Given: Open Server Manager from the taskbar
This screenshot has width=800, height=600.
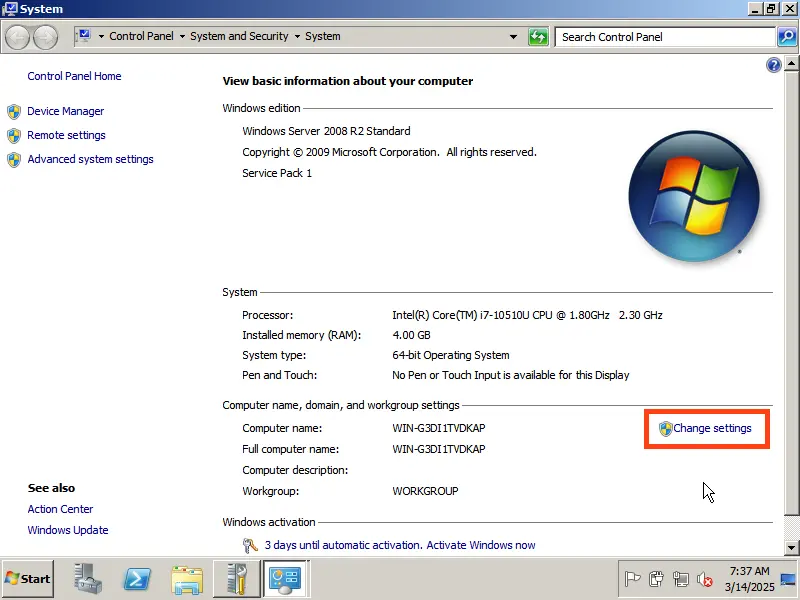Looking at the screenshot, I should click(x=87, y=579).
